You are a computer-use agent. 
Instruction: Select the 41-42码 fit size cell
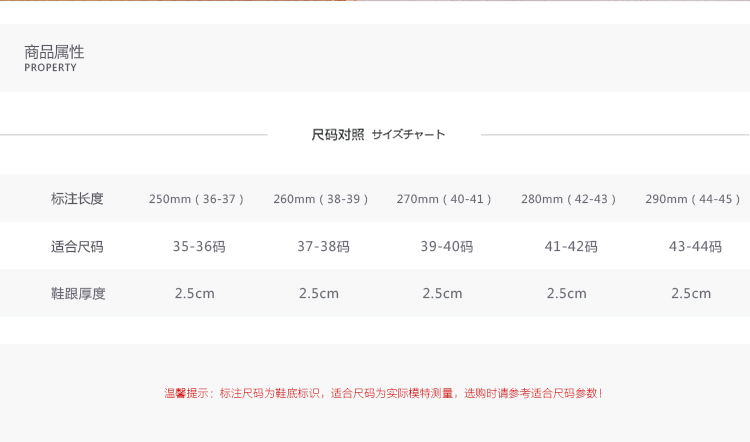click(x=571, y=246)
